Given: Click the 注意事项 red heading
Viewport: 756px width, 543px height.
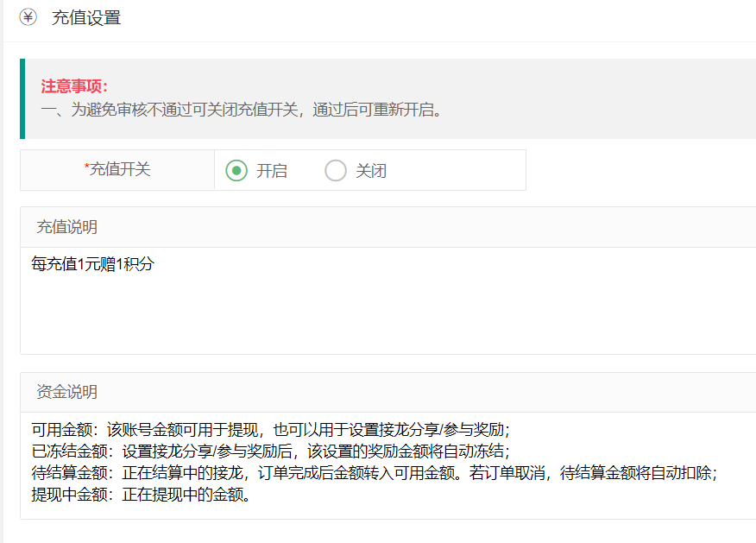Looking at the screenshot, I should point(74,86).
